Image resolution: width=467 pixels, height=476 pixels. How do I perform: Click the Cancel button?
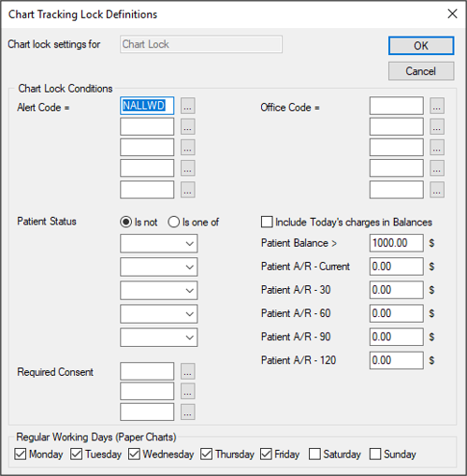(421, 71)
